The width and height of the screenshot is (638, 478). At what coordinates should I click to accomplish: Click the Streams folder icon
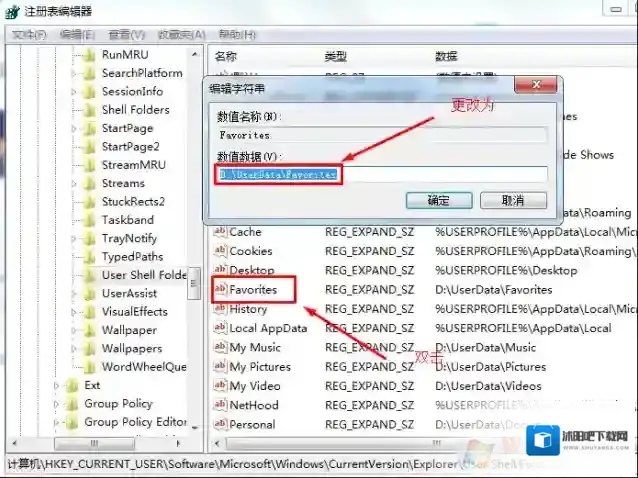click(x=89, y=183)
